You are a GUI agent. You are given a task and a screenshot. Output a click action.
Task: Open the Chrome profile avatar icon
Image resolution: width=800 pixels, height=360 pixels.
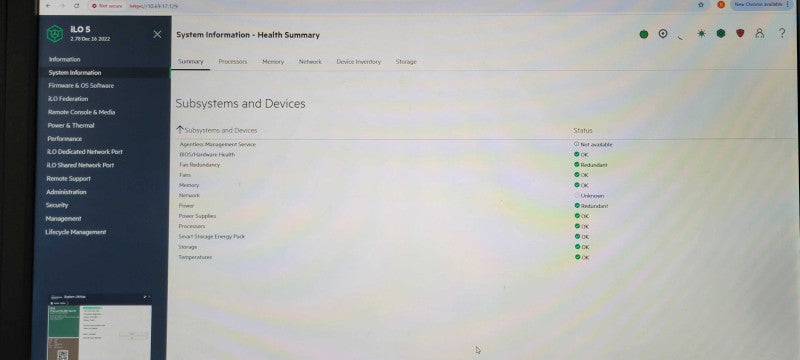pyautogui.click(x=721, y=4)
